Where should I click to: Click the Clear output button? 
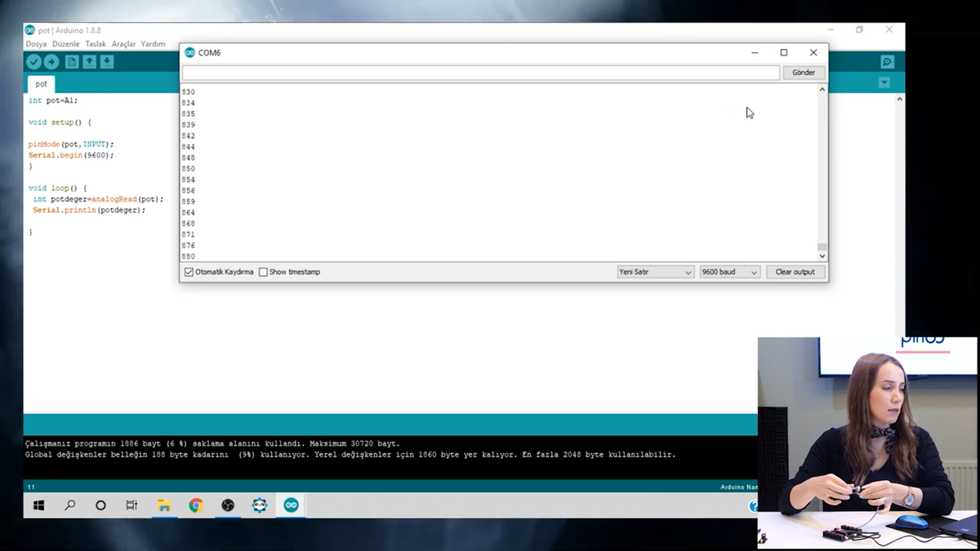point(795,272)
